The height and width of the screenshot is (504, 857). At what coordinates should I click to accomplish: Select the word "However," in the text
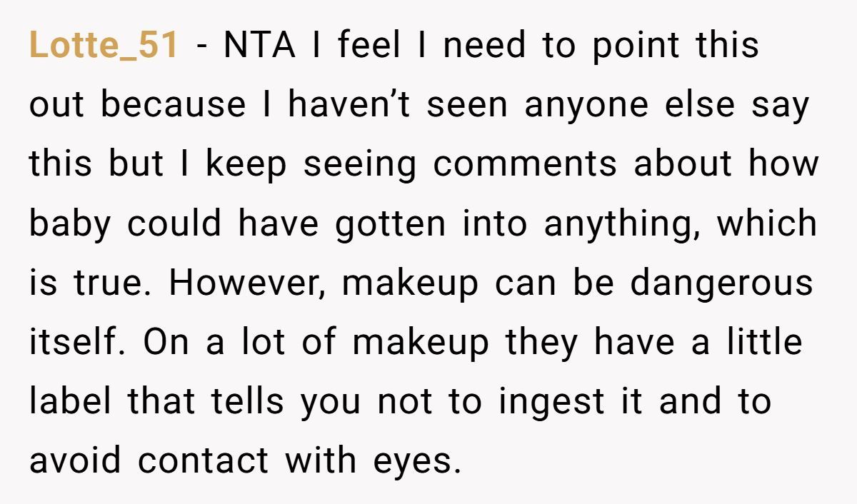pos(249,283)
